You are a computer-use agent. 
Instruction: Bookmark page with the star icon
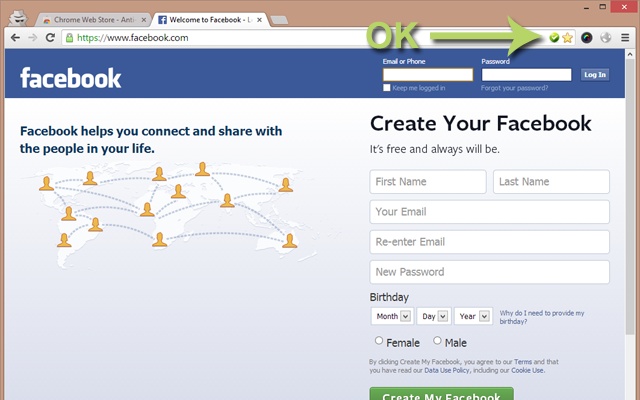pos(567,38)
